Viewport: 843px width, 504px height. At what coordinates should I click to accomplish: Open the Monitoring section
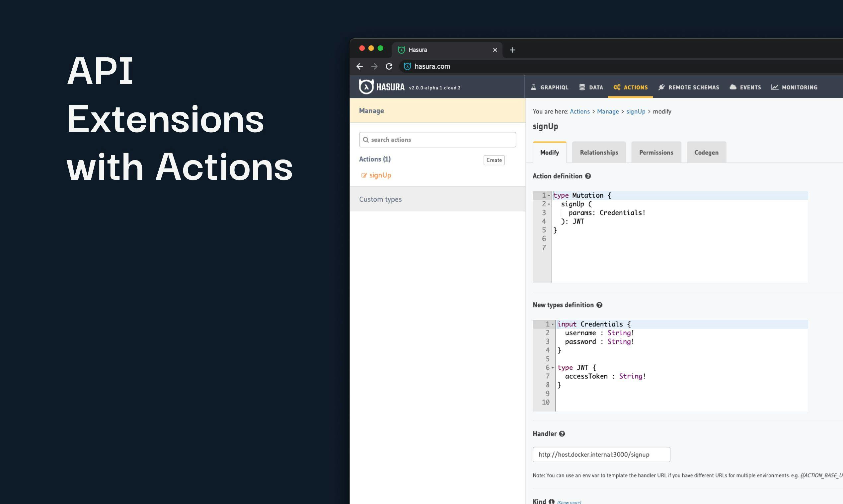click(795, 87)
